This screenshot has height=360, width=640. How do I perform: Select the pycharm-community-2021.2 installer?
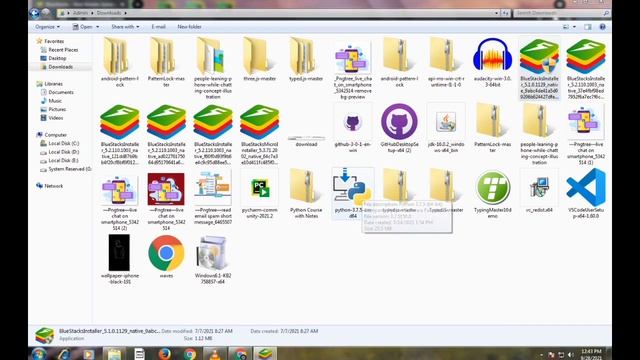(x=259, y=194)
